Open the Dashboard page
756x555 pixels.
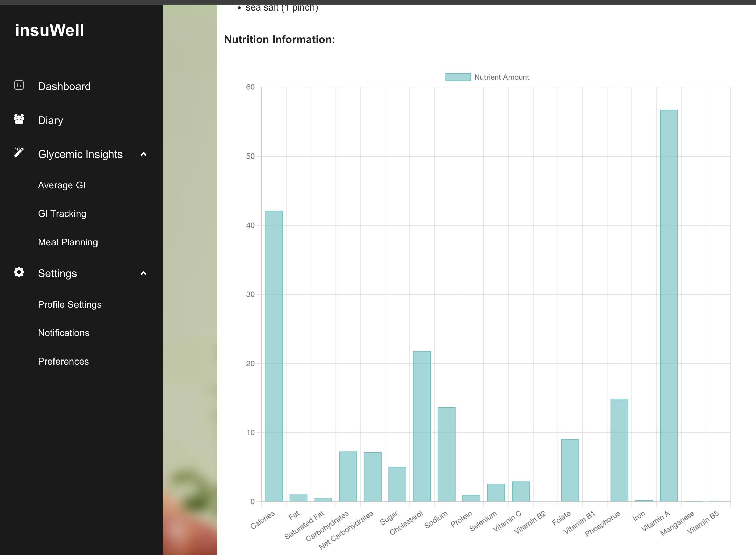point(64,86)
